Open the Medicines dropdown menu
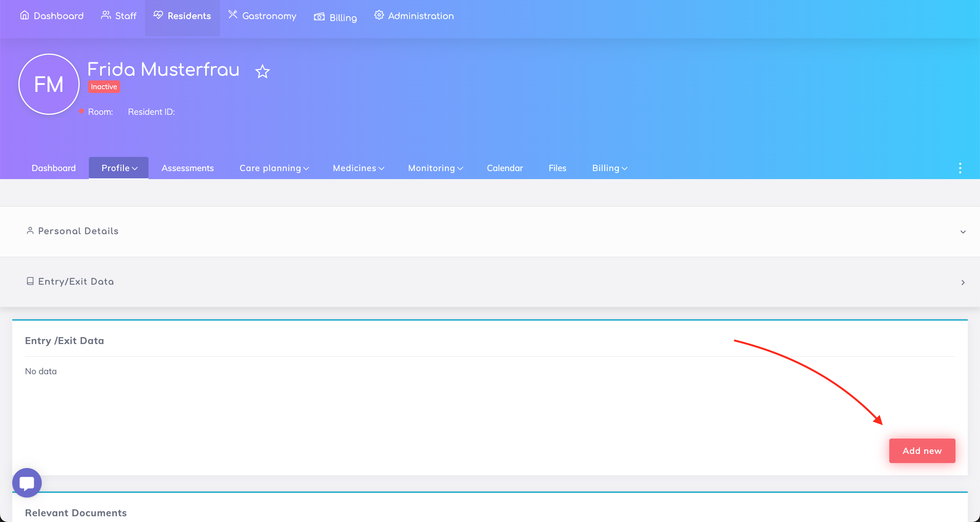This screenshot has width=980, height=522. pyautogui.click(x=358, y=168)
